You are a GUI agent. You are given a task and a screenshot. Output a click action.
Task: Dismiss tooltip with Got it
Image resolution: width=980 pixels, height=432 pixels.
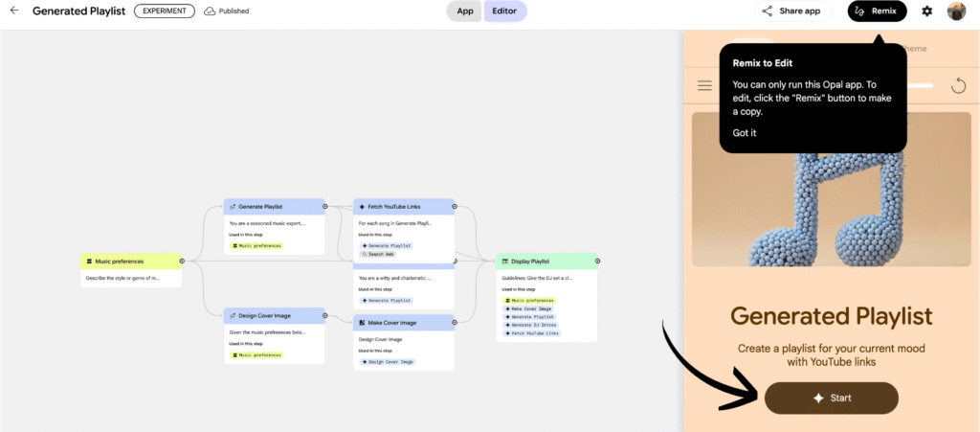point(744,132)
